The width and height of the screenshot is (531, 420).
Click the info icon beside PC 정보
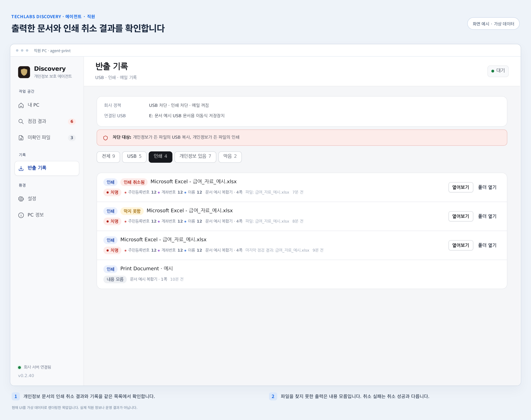[x=21, y=215]
